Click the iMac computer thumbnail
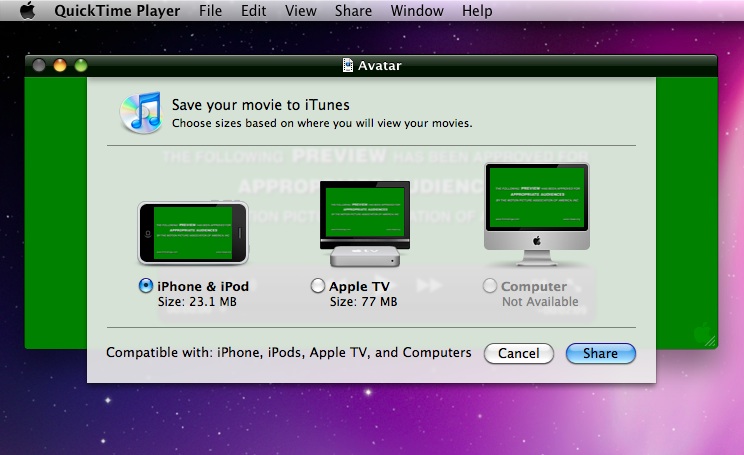Screen dimensions: 744x455 [537, 214]
